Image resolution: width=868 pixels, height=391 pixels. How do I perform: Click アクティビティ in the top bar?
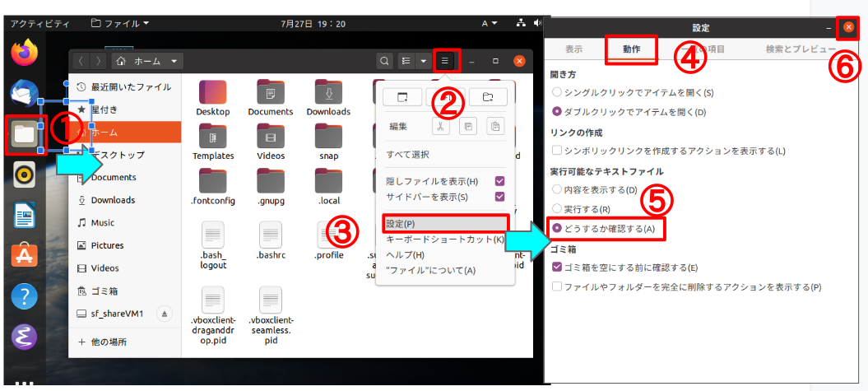coord(39,22)
